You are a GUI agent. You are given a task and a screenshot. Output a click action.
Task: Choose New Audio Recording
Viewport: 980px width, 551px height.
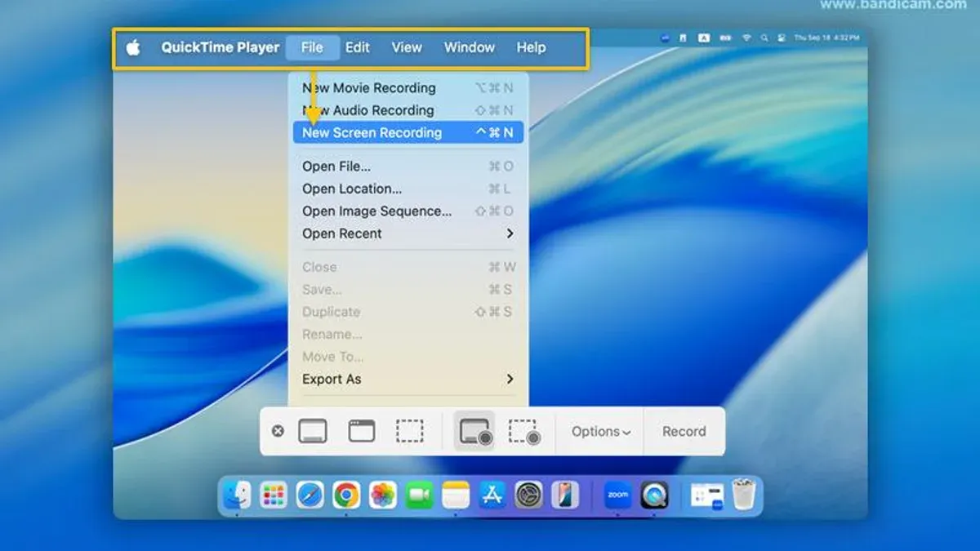408,110
